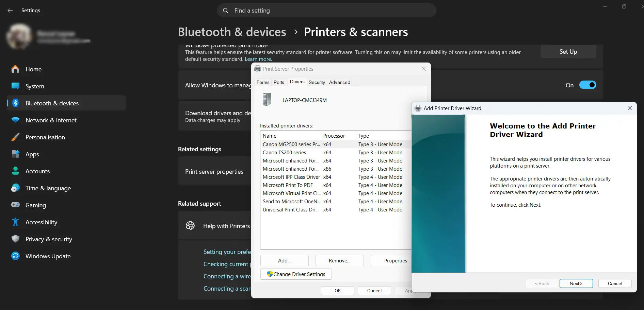Image resolution: width=644 pixels, height=310 pixels.
Task: Select the Accessibility icon in sidebar
Action: click(16, 222)
